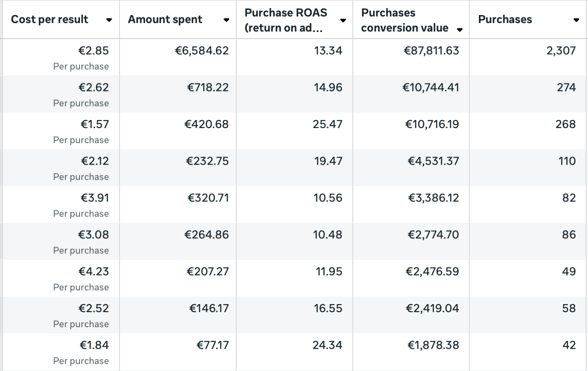This screenshot has width=588, height=371.
Task: Open Purchases conversion value column dropdown arrow
Action: 460,30
